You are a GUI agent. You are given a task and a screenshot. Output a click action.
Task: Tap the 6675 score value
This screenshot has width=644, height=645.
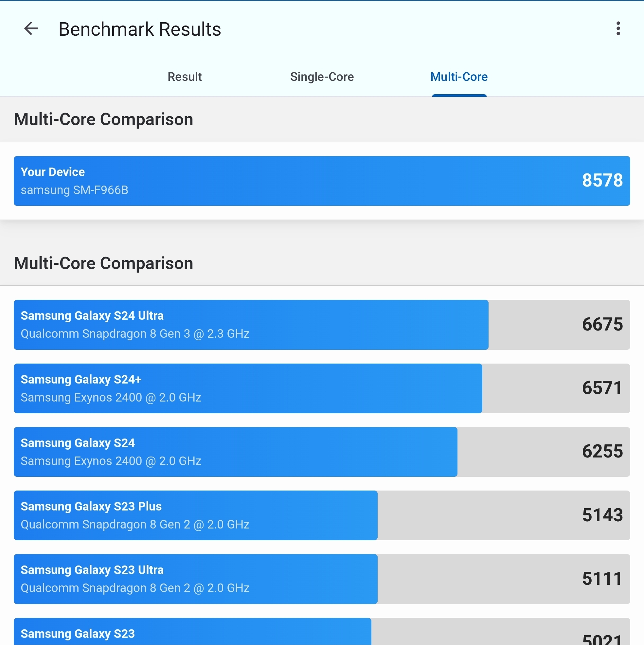point(602,325)
